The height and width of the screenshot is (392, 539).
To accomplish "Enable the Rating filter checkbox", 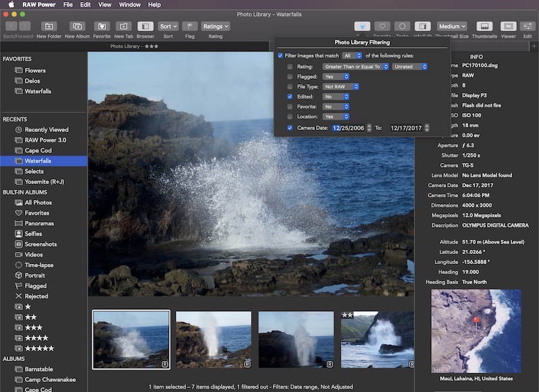I will pyautogui.click(x=290, y=67).
